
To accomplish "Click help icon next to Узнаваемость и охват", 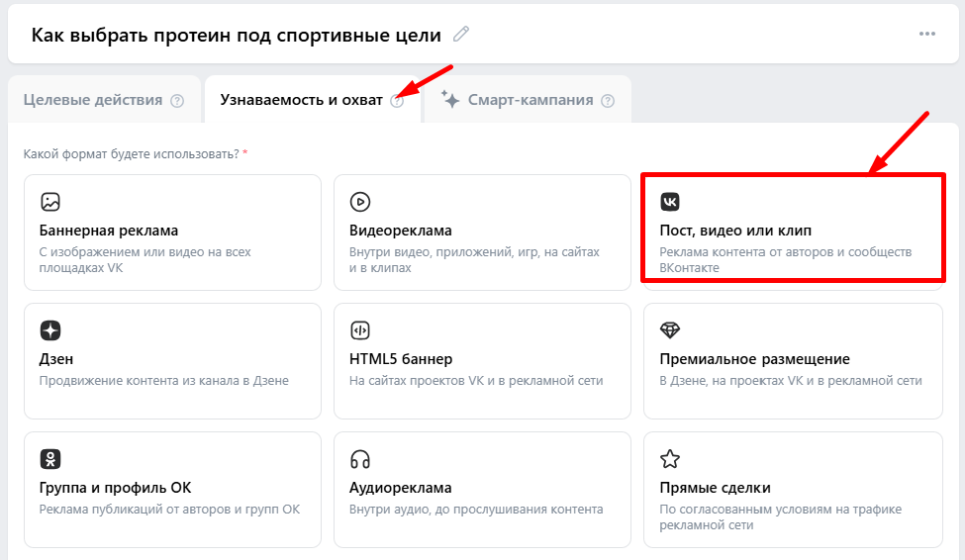I will [397, 101].
